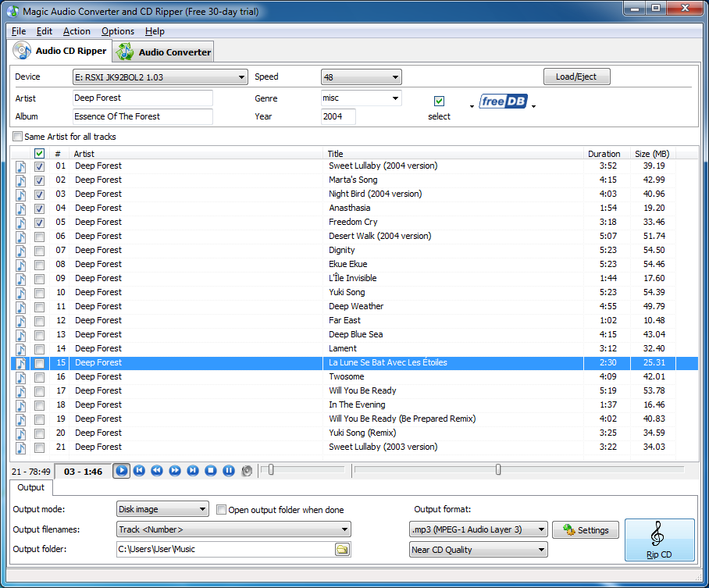Open the Help menu
This screenshot has width=709, height=588.
[155, 31]
